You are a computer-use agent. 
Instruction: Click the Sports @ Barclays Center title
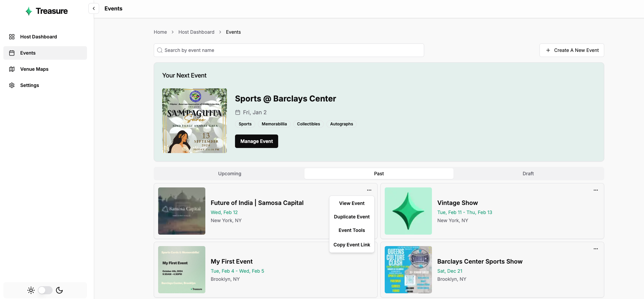[286, 99]
